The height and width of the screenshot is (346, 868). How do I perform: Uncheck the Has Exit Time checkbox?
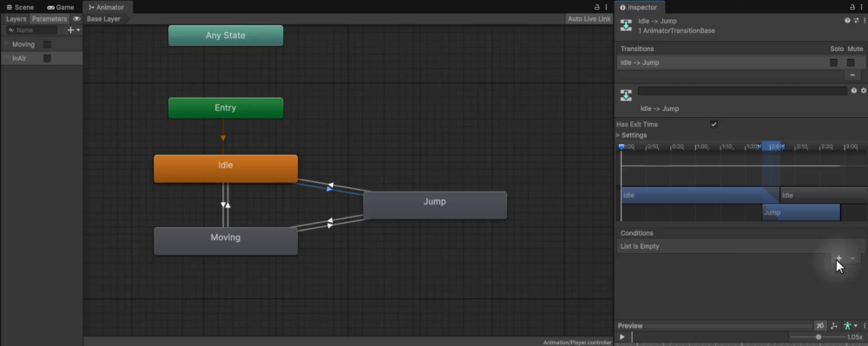(714, 124)
